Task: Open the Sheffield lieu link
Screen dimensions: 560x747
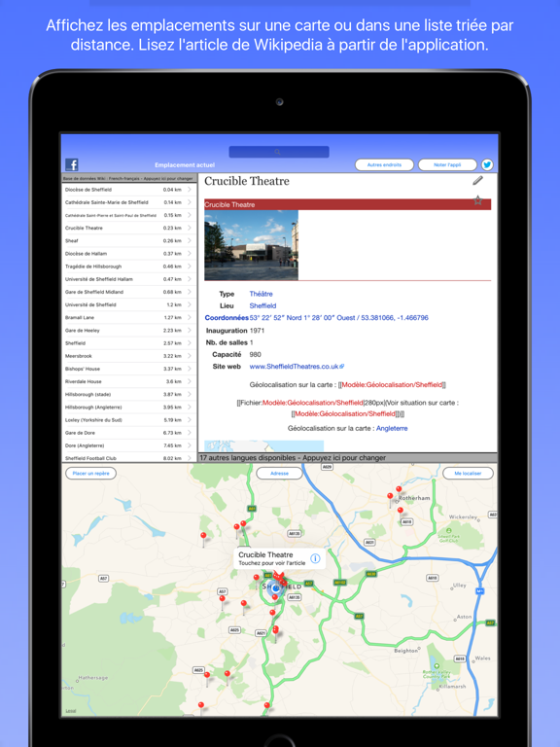Action: [x=262, y=305]
